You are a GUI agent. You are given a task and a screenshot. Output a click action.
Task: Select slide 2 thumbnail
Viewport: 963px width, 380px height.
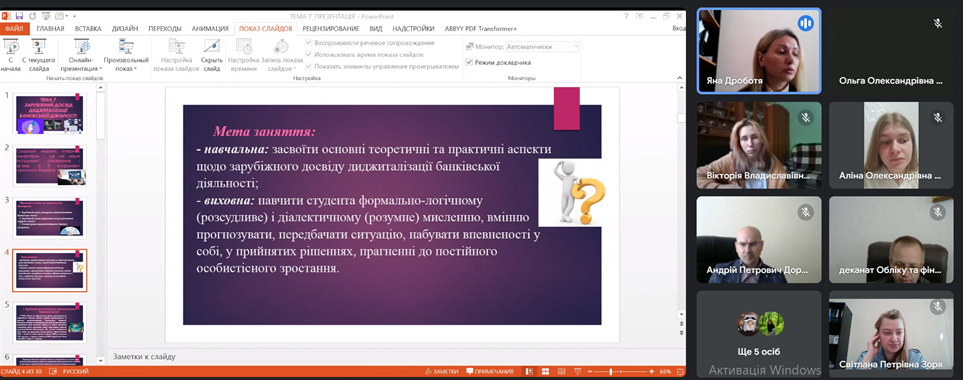[50, 166]
